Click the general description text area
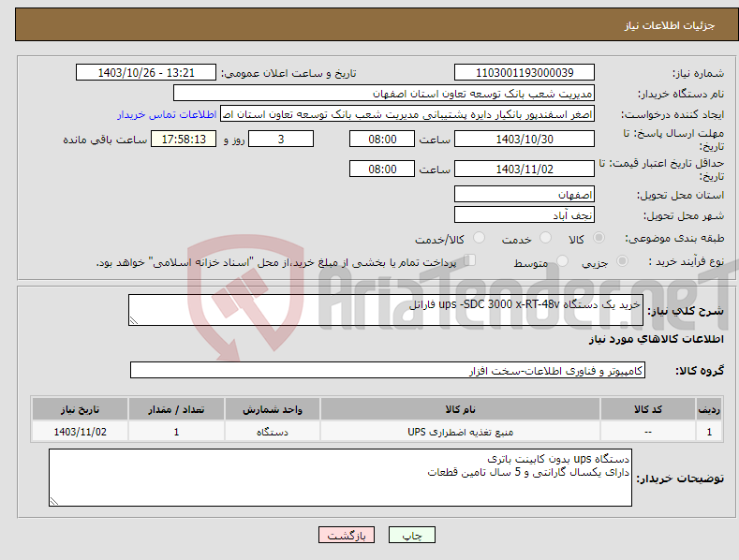This screenshot has height=560, width=739. click(x=386, y=310)
